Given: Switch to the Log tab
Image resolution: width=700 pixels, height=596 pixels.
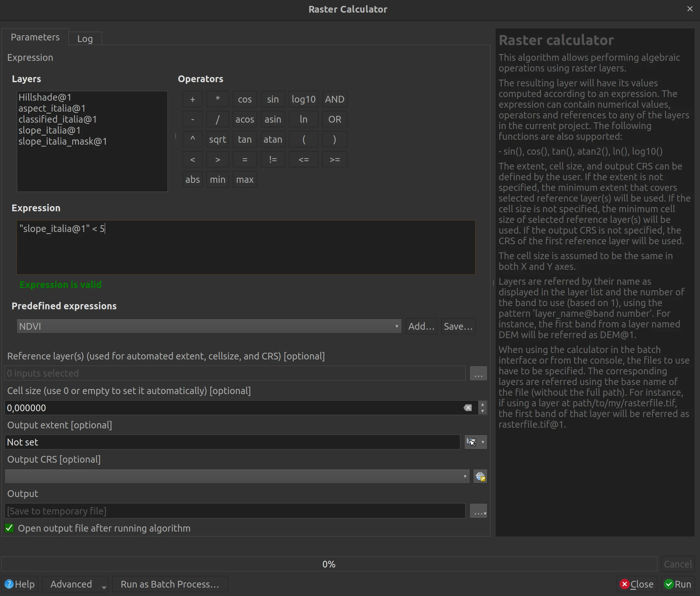Looking at the screenshot, I should coord(85,39).
